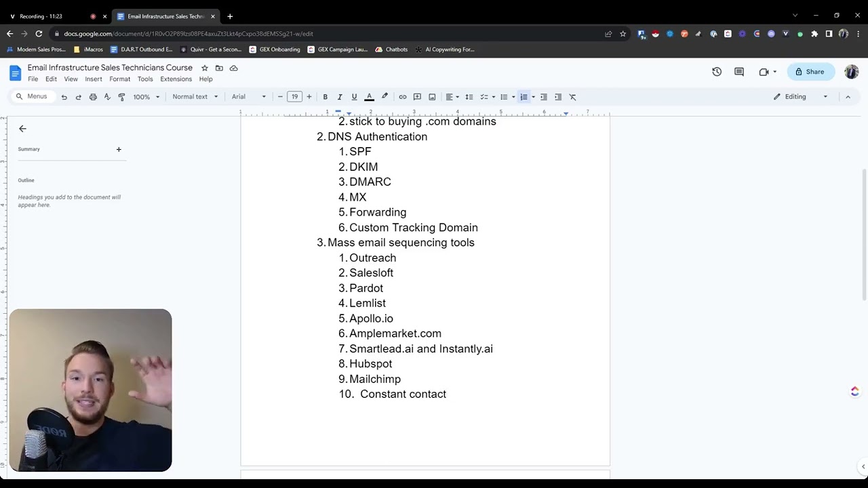The width and height of the screenshot is (868, 488).
Task: Open the GEX Onboarding bookmark
Action: [275, 49]
